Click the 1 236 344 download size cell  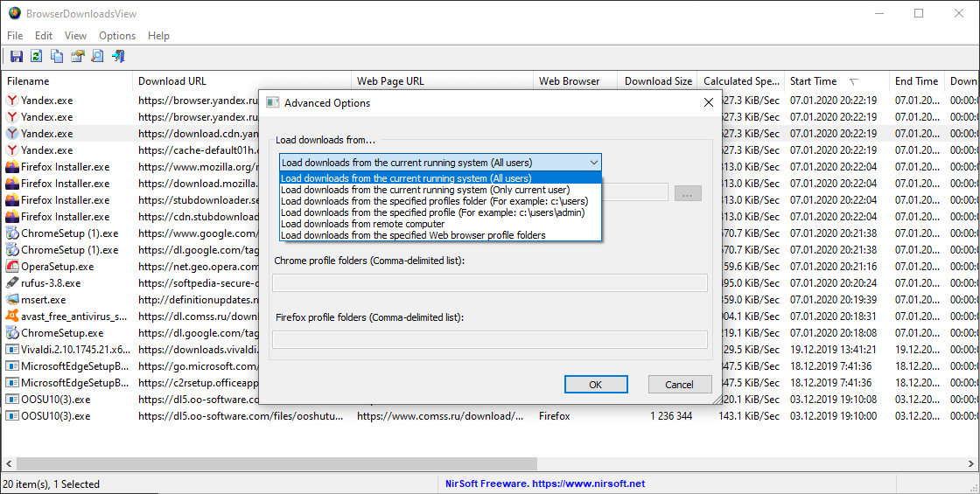pos(670,416)
